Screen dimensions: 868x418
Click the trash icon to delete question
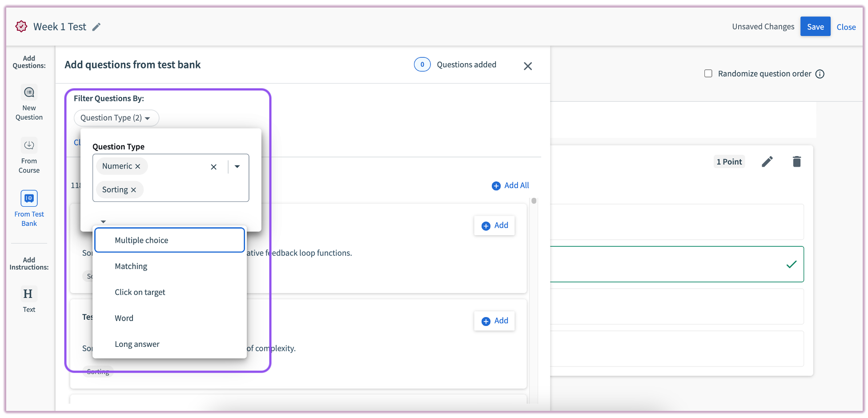(796, 162)
